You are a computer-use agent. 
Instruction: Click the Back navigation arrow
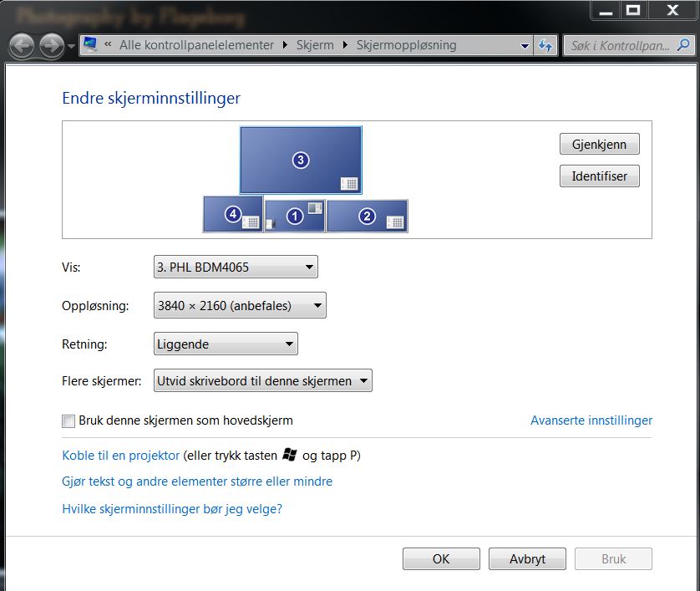(x=21, y=46)
